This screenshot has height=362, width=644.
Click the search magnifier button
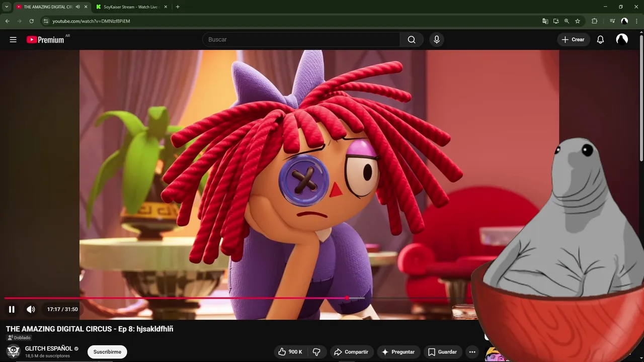click(x=412, y=40)
